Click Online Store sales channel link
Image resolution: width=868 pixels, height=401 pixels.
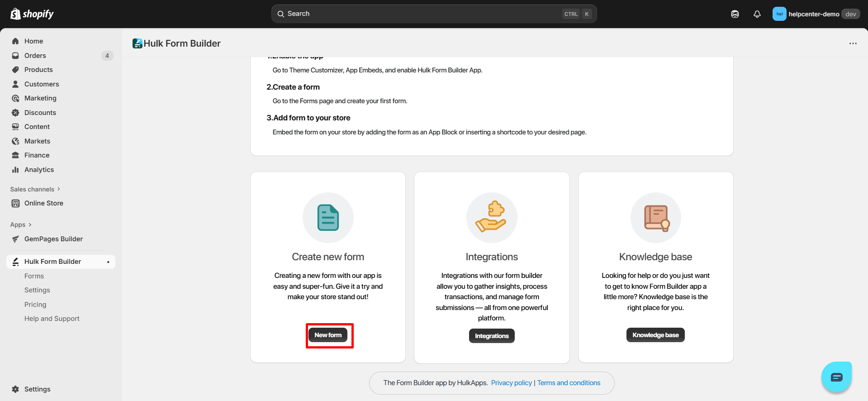(44, 203)
